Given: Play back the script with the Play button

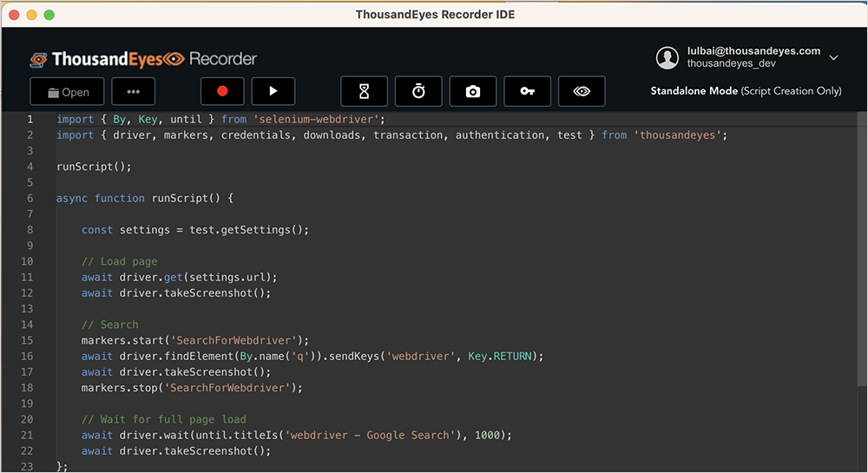Looking at the screenshot, I should point(273,91).
